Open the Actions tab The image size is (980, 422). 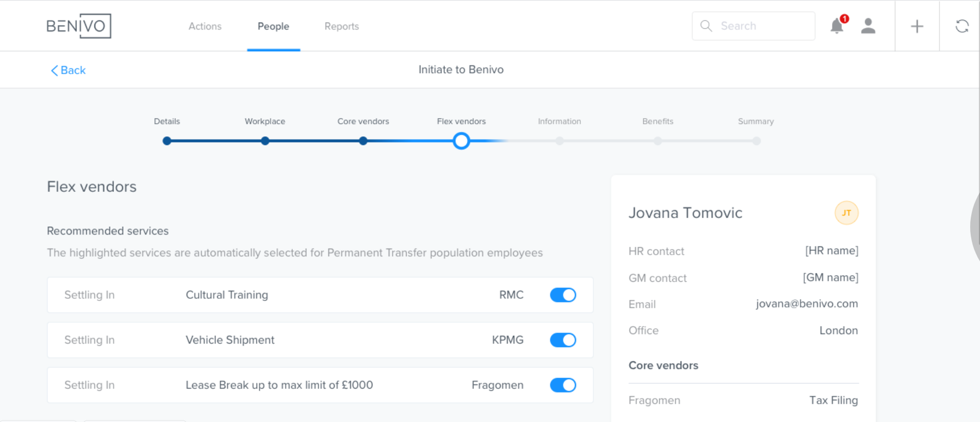205,26
